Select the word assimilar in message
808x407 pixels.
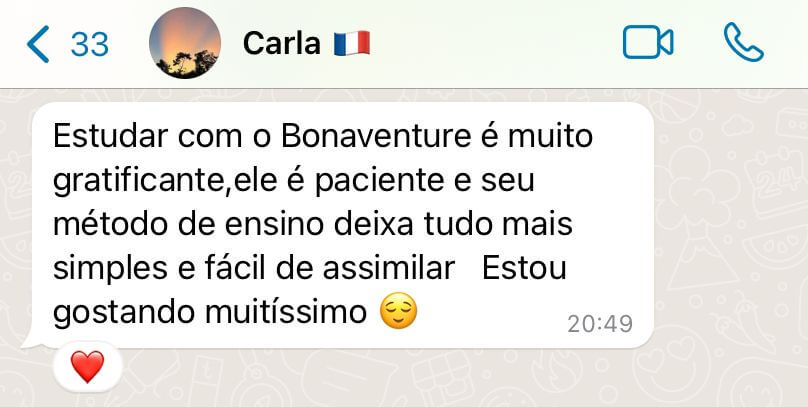coord(388,268)
